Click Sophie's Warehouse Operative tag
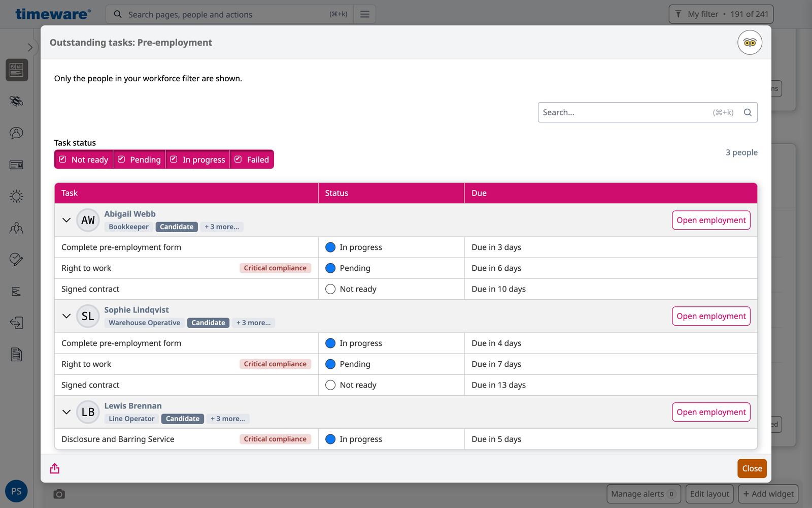The image size is (812, 508). [x=144, y=323]
